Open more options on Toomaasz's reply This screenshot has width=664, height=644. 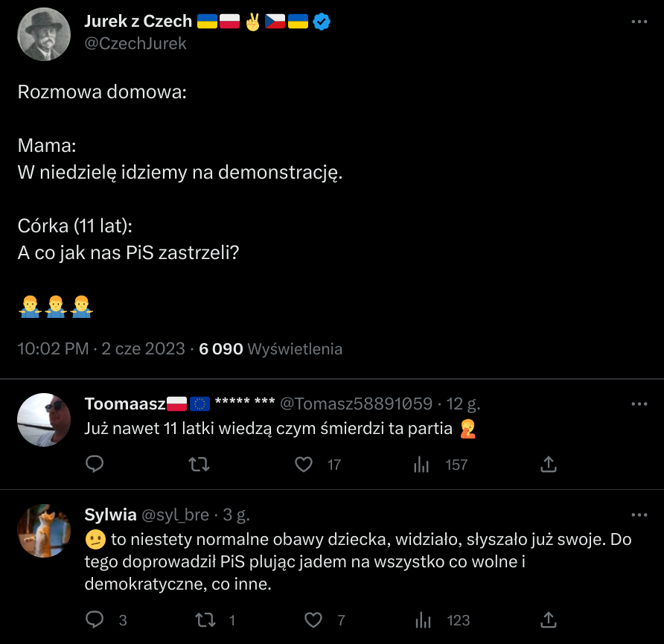tap(639, 404)
